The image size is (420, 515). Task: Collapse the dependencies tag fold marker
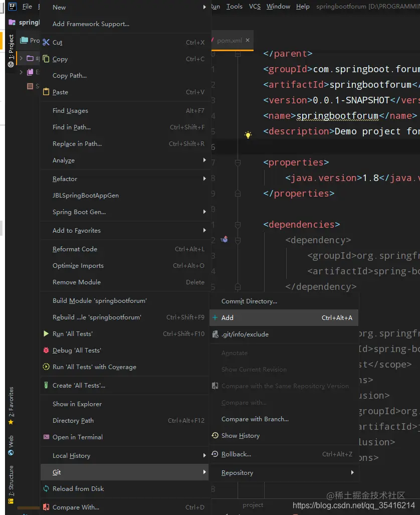point(238,225)
